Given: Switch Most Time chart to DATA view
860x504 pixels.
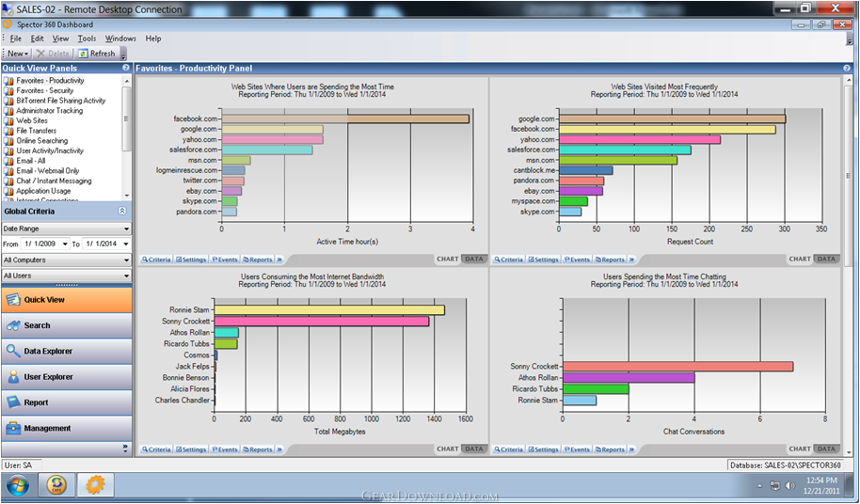Looking at the screenshot, I should (474, 260).
